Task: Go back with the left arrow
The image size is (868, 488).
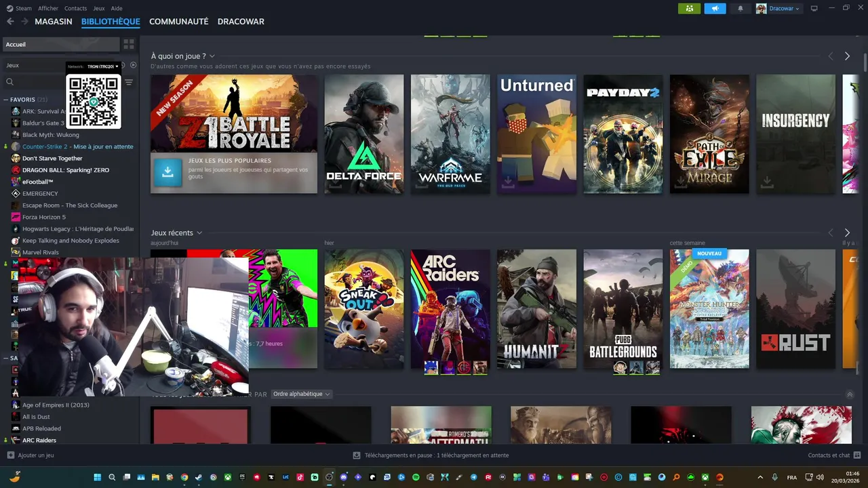Action: (x=10, y=22)
